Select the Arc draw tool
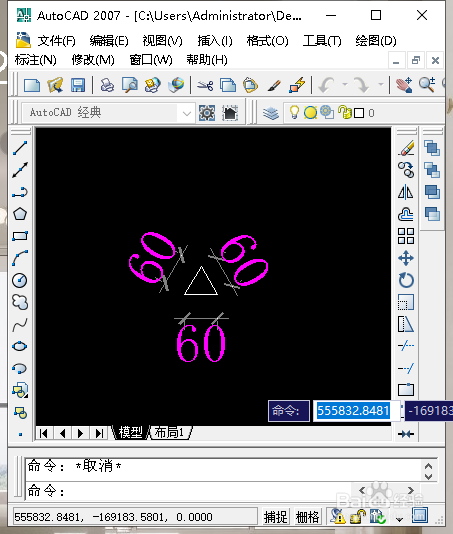Viewport: 453px width, 534px height. pos(20,258)
